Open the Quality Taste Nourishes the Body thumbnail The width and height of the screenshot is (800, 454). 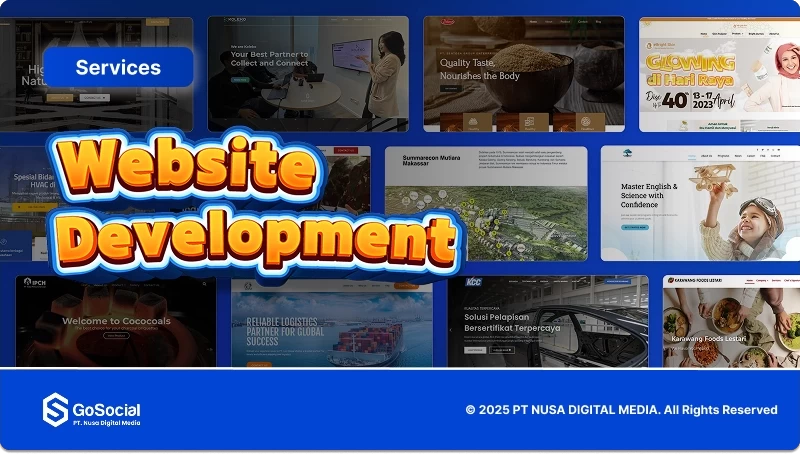[x=523, y=73]
